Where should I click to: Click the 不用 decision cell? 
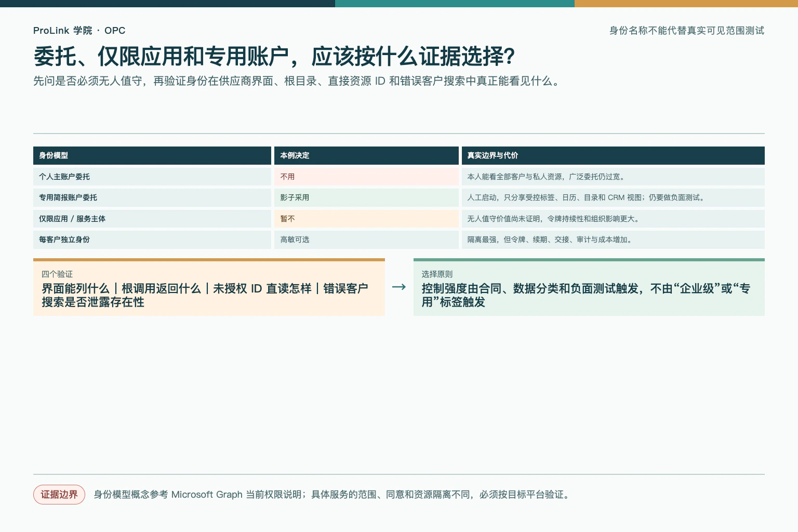[366, 177]
